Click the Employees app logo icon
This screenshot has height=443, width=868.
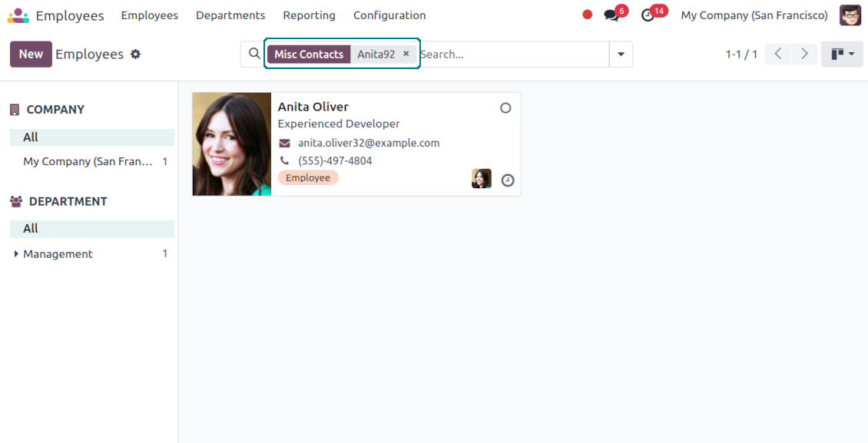point(18,15)
